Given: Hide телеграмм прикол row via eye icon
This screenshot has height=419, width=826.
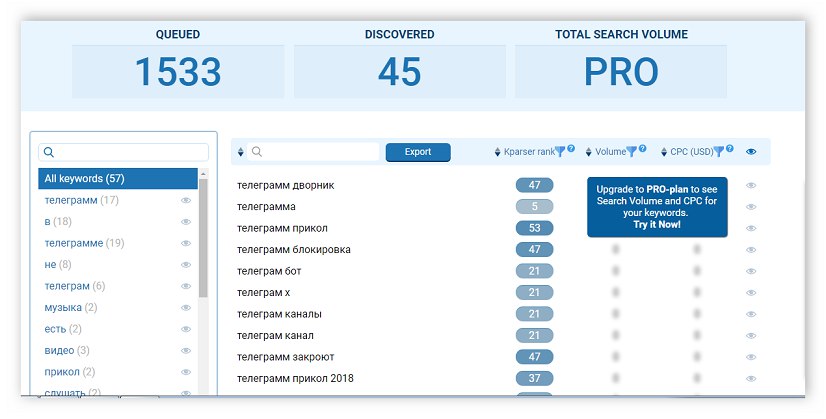Looking at the screenshot, I should point(751,228).
